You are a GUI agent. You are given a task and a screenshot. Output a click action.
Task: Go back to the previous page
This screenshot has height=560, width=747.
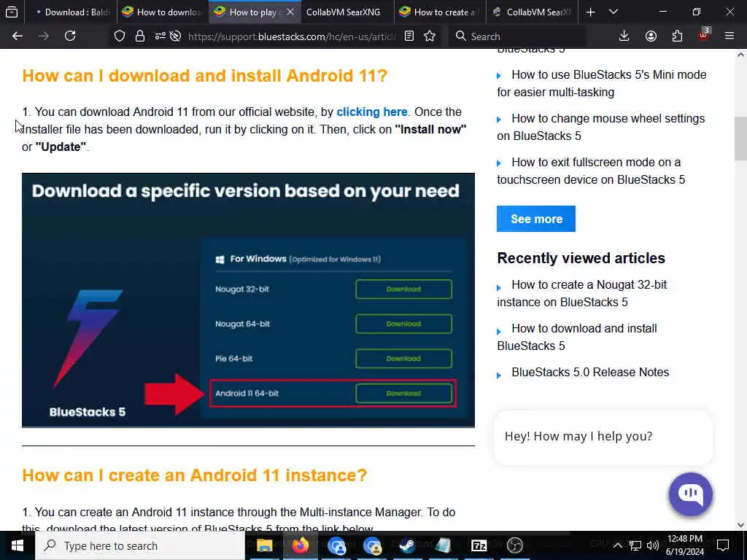18,36
